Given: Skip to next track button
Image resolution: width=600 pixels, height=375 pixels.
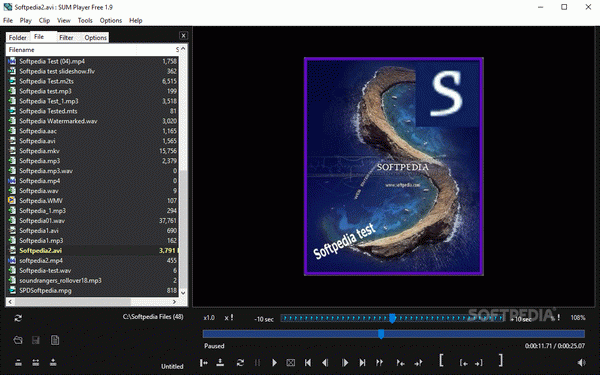Looking at the screenshot, I should point(362,362).
